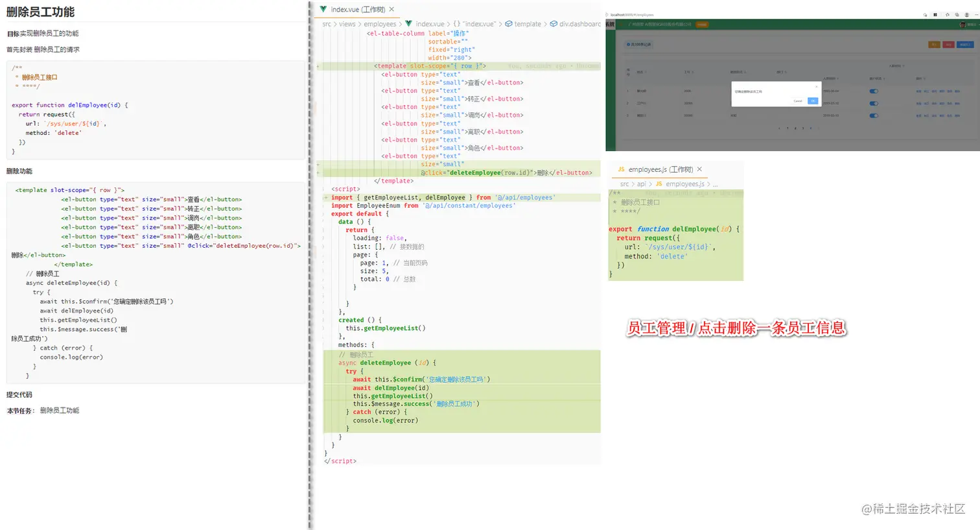Viewport: 980px width, 530px height.
Task: Open the api breadcrumb in employees.js editor
Action: (x=641, y=184)
